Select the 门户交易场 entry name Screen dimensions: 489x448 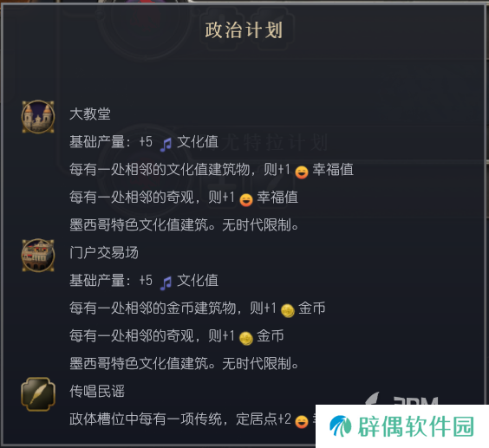pos(104,252)
